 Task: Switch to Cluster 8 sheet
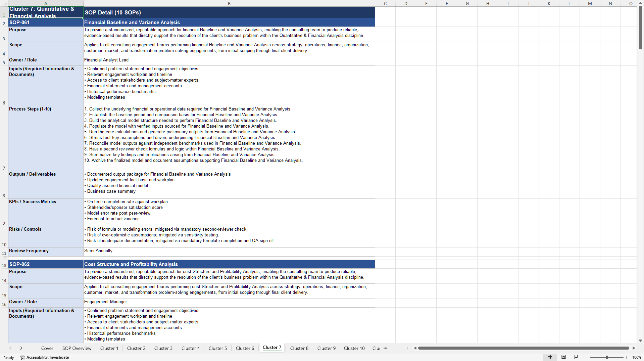(x=299, y=348)
